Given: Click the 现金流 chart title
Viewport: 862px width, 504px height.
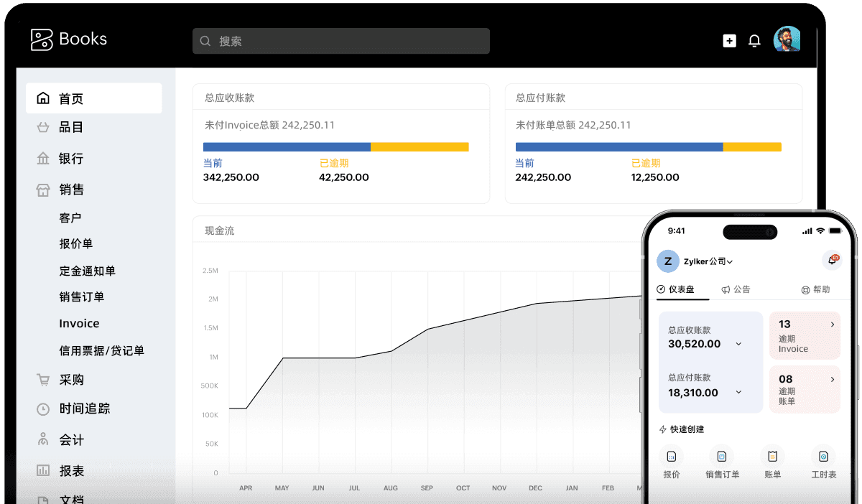Looking at the screenshot, I should coord(220,230).
